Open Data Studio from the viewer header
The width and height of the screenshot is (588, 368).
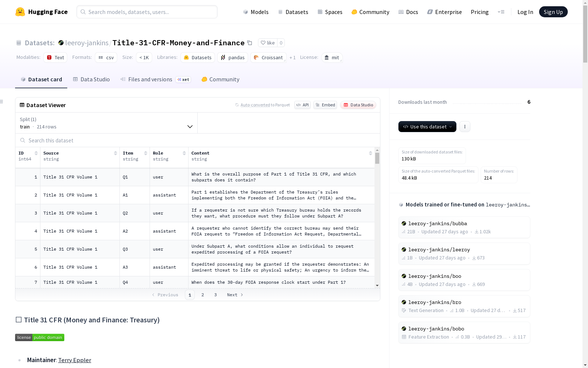click(358, 105)
